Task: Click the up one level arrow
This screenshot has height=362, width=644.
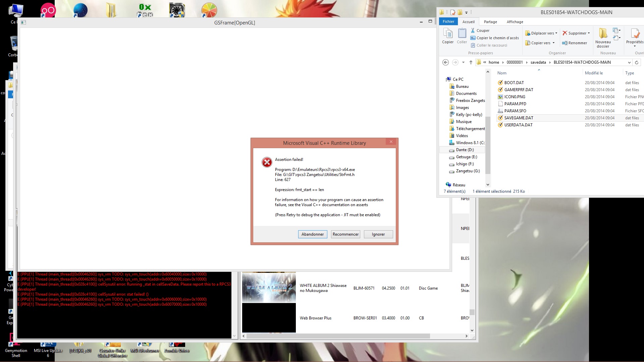Action: 471,62
